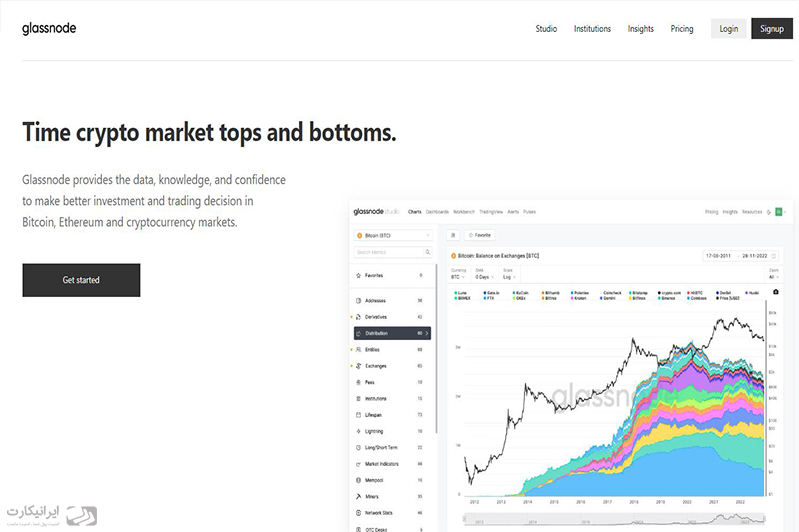Toggle dark mode moon icon in studio header
This screenshot has height=532, width=799.
(x=768, y=212)
